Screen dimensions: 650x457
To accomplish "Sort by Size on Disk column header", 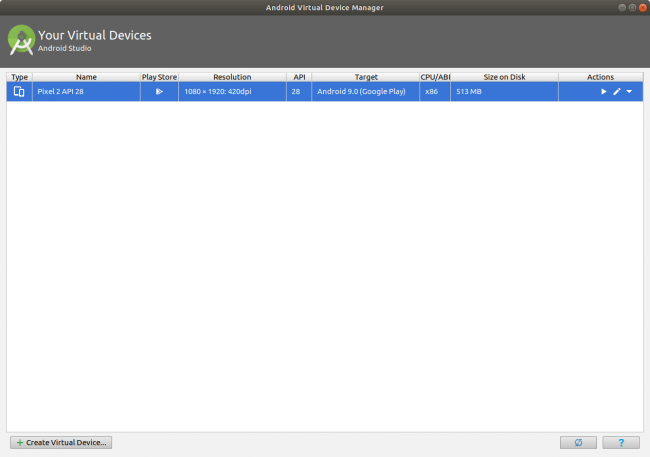I will tap(504, 77).
